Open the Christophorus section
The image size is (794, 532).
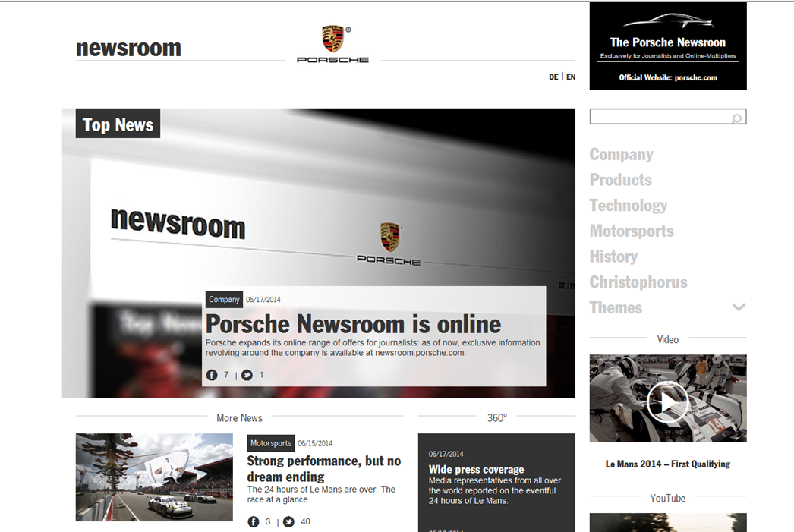point(638,282)
